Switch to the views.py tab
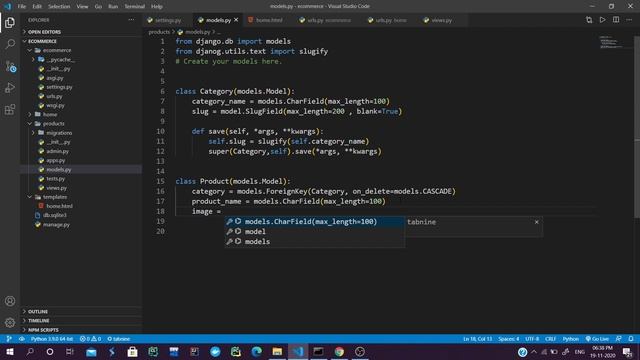This screenshot has height=360, width=640. tap(442, 20)
